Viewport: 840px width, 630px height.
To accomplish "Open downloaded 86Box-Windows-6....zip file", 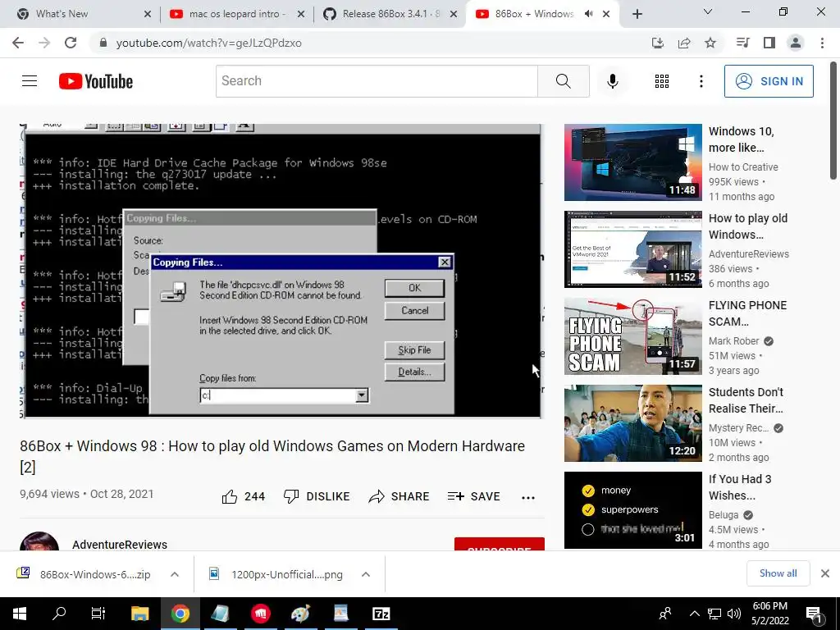I will 84,574.
